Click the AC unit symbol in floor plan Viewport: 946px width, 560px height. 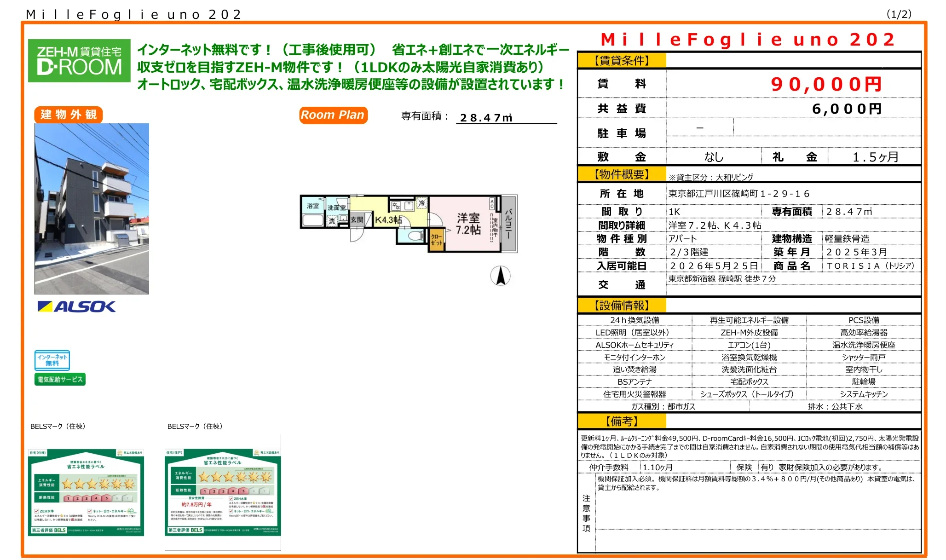click(x=491, y=203)
